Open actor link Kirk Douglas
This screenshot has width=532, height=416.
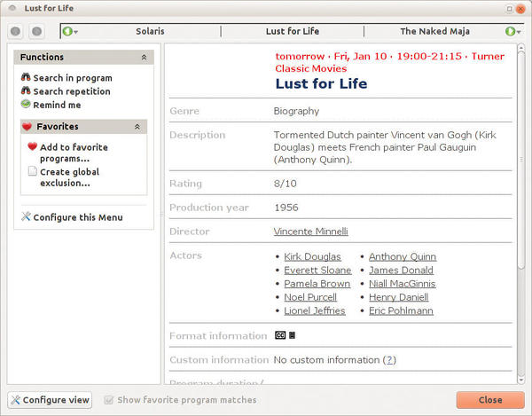312,257
